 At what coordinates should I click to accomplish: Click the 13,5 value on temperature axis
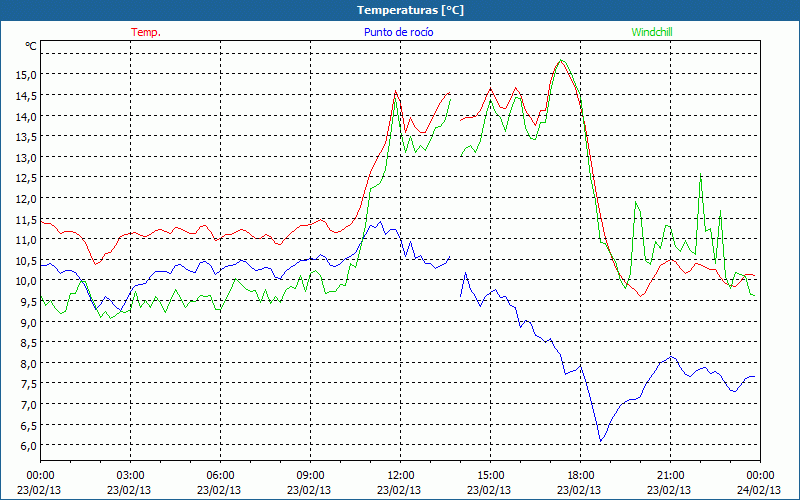pyautogui.click(x=26, y=137)
